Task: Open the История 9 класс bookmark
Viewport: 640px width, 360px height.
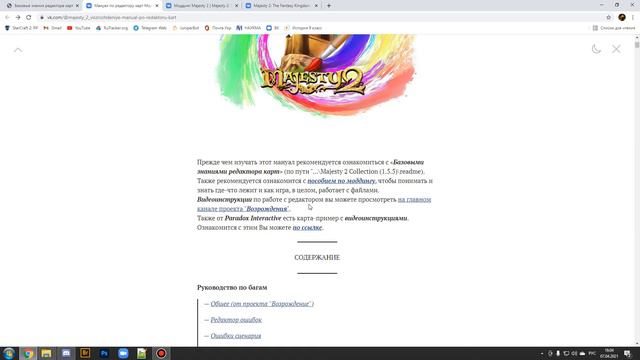Action: coord(303,28)
